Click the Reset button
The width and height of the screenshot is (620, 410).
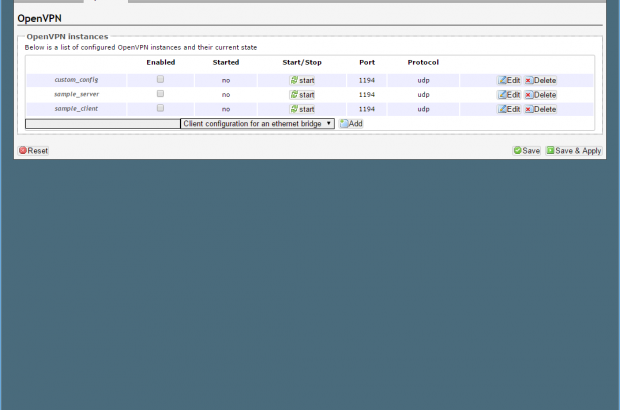click(33, 150)
